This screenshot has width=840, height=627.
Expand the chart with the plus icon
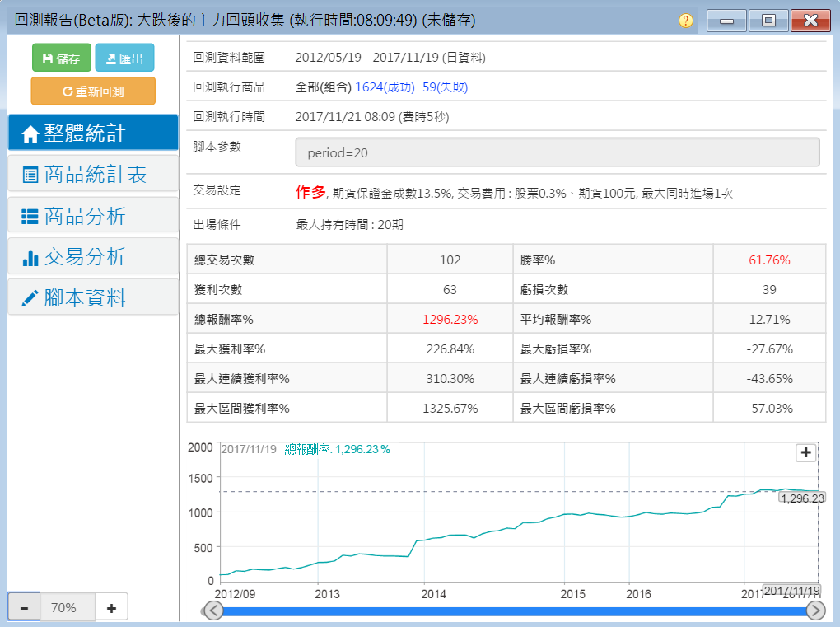coord(805,452)
